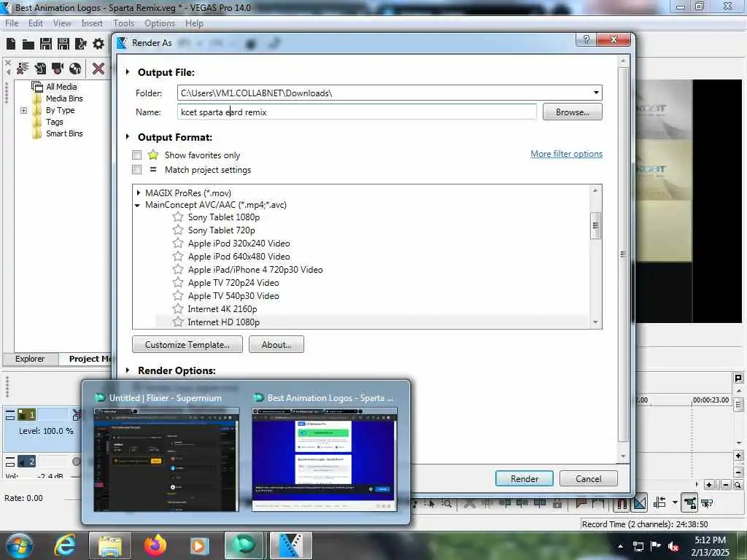747x560 pixels.
Task: Click the help question mark in Render As dialog
Action: [587, 39]
